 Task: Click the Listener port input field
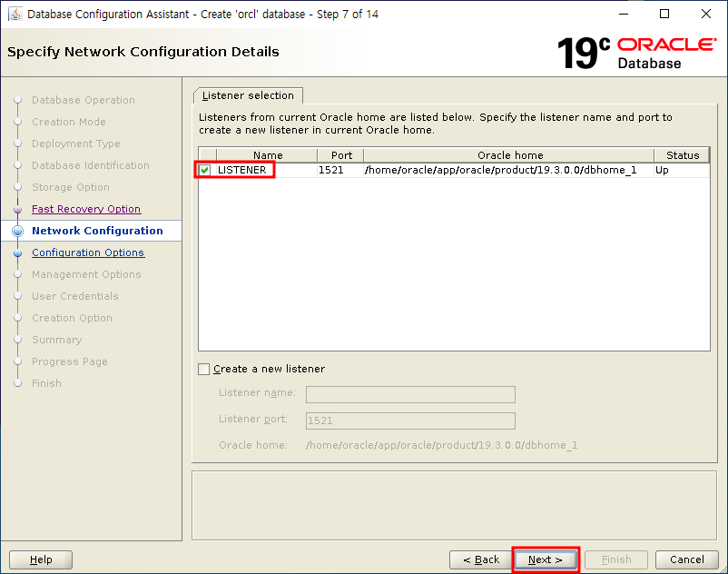410,421
